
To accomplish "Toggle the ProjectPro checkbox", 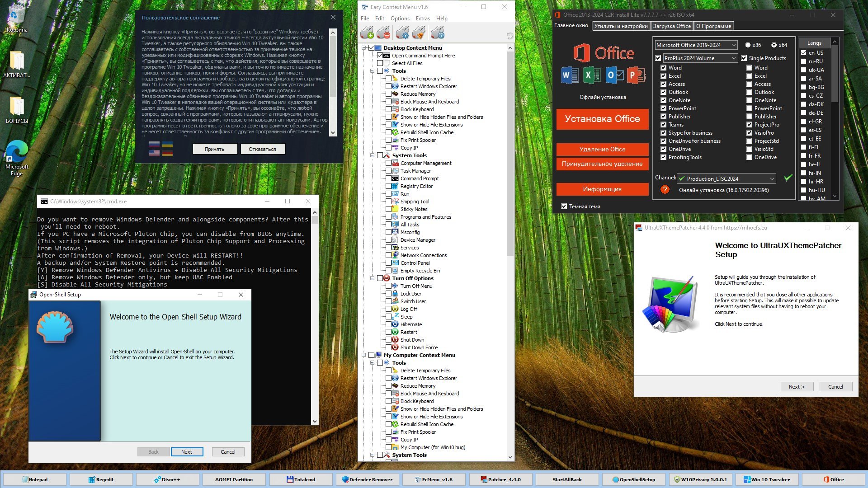I will point(749,125).
